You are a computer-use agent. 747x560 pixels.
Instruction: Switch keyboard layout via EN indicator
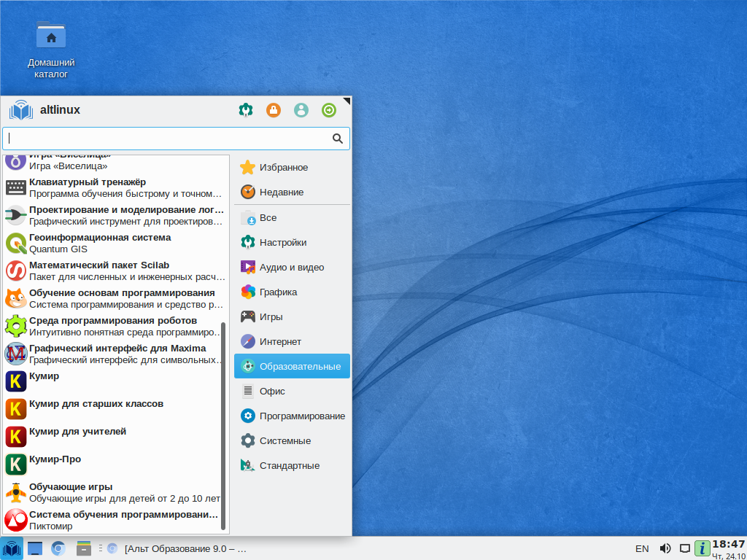coord(642,548)
